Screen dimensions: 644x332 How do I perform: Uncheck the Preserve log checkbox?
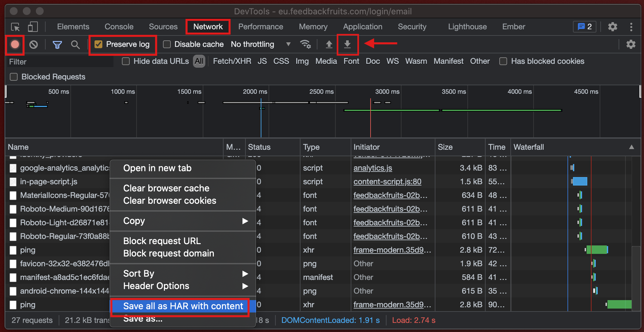[x=98, y=44]
